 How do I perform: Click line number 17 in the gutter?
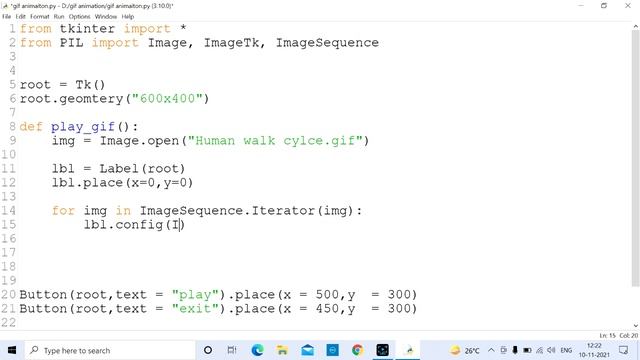click(8, 253)
